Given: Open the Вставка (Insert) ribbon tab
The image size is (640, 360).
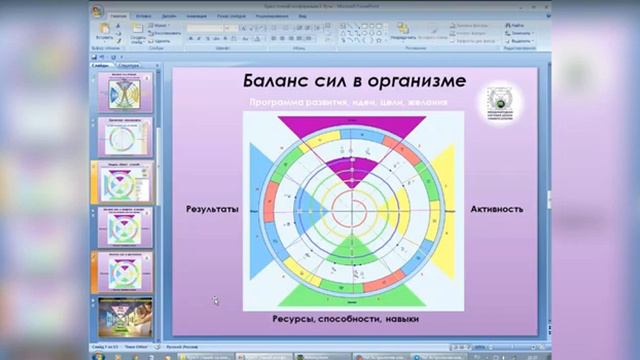Looking at the screenshot, I should (x=143, y=16).
